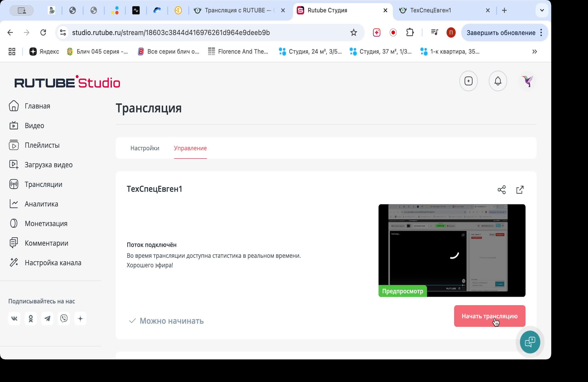Open Загрузка видео in sidebar

(41, 165)
